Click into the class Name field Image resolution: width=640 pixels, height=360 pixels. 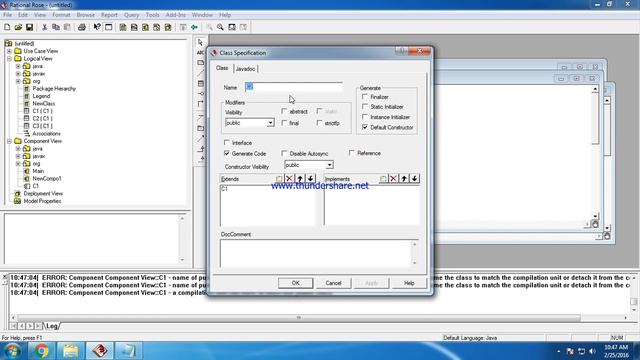[294, 87]
